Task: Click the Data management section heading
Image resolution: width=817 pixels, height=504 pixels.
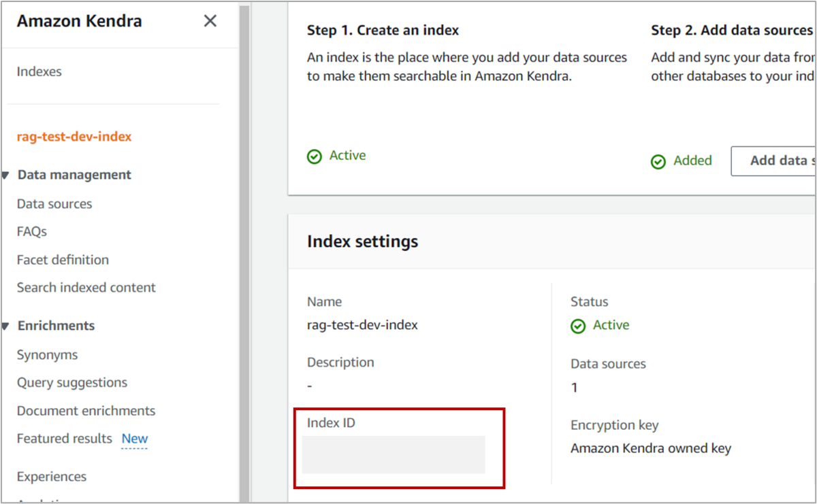Action: point(74,175)
